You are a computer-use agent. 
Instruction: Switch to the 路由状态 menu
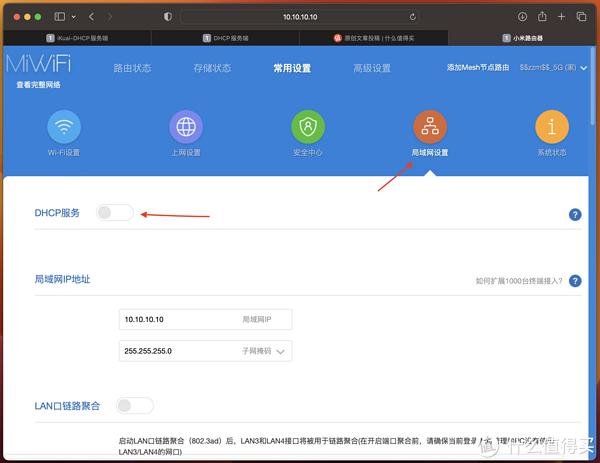[x=132, y=68]
